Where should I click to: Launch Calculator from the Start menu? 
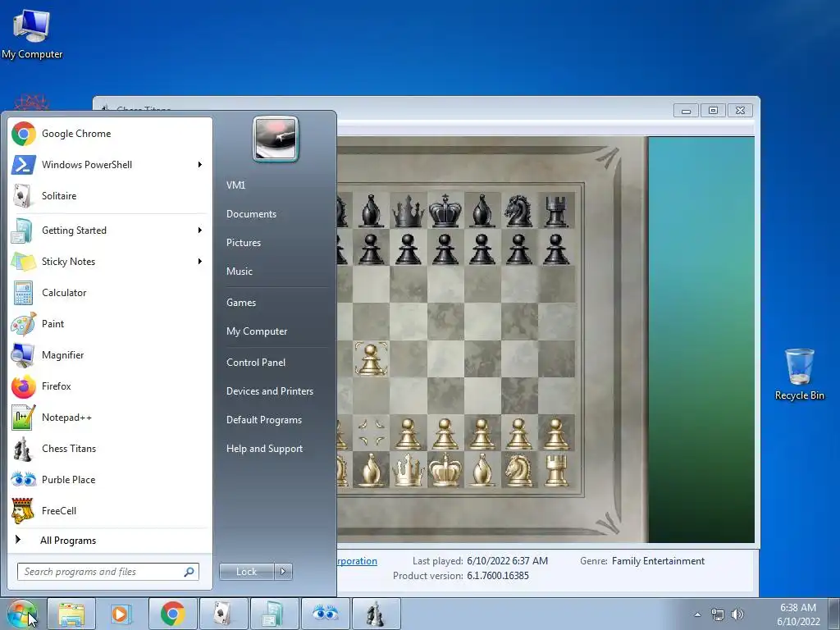(x=109, y=293)
